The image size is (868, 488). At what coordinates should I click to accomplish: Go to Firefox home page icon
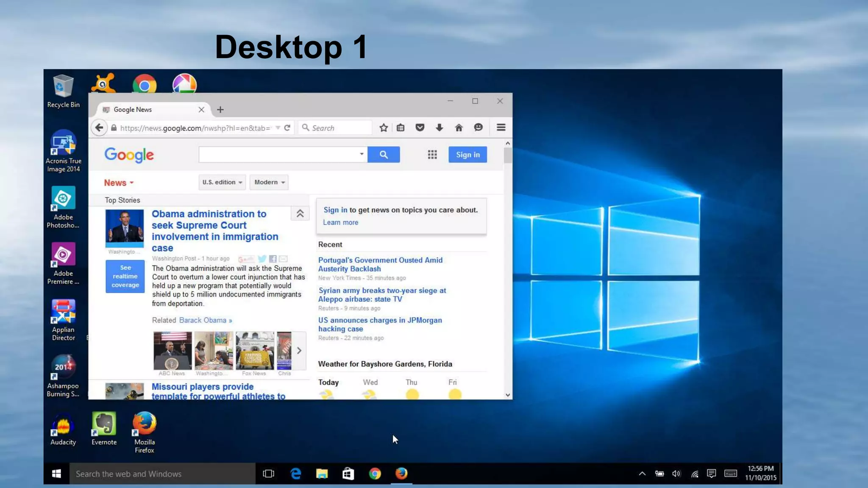tap(459, 128)
